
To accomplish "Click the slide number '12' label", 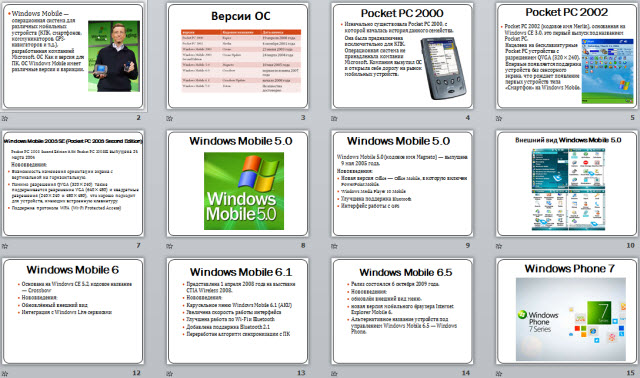I will coord(136,373).
